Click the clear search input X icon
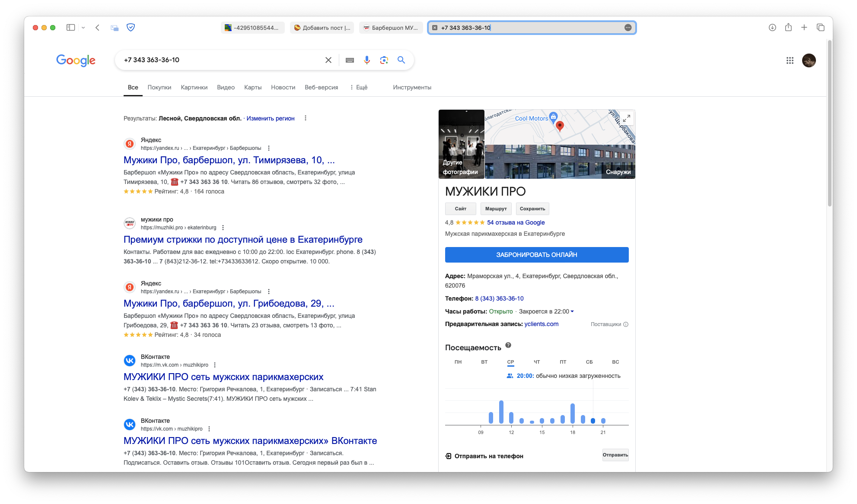 [328, 60]
